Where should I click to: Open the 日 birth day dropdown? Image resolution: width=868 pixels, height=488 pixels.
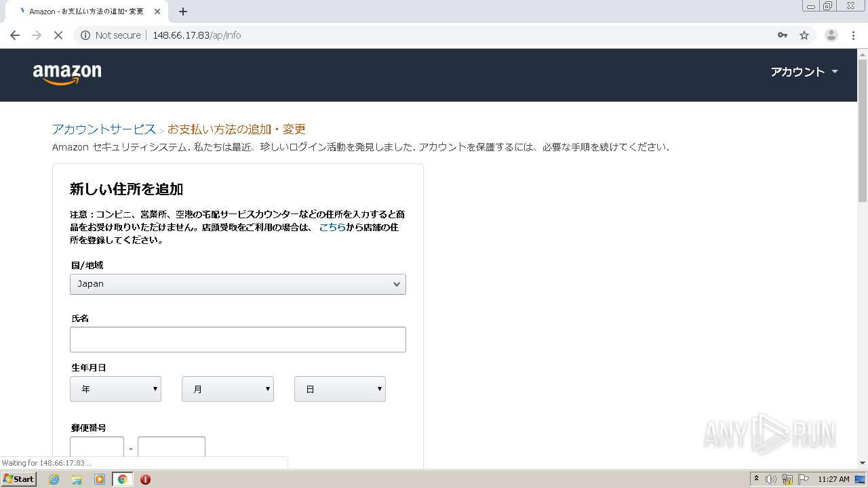pyautogui.click(x=340, y=389)
